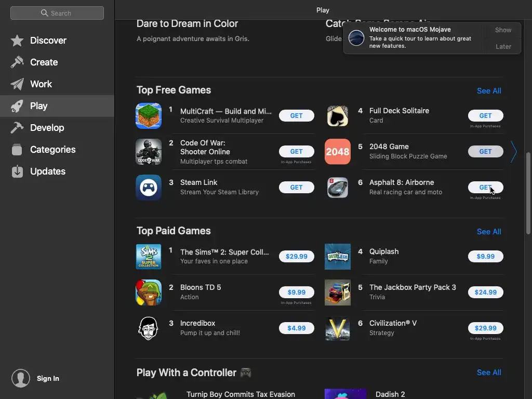Open the Asphalt 8 car icon

click(338, 187)
